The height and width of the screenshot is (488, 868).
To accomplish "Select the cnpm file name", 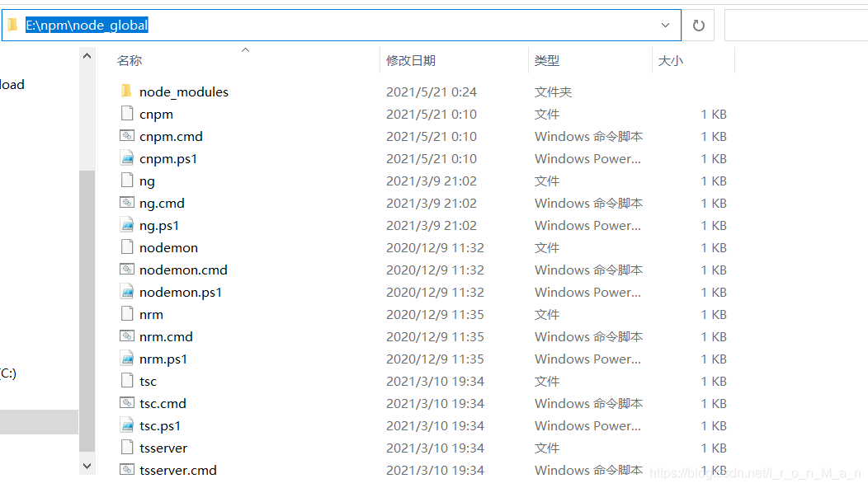I will point(156,115).
